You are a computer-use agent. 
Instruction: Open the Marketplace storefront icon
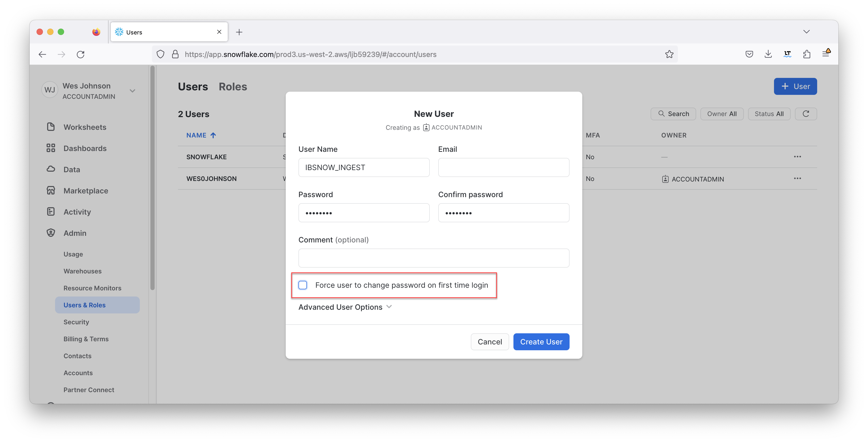51,191
